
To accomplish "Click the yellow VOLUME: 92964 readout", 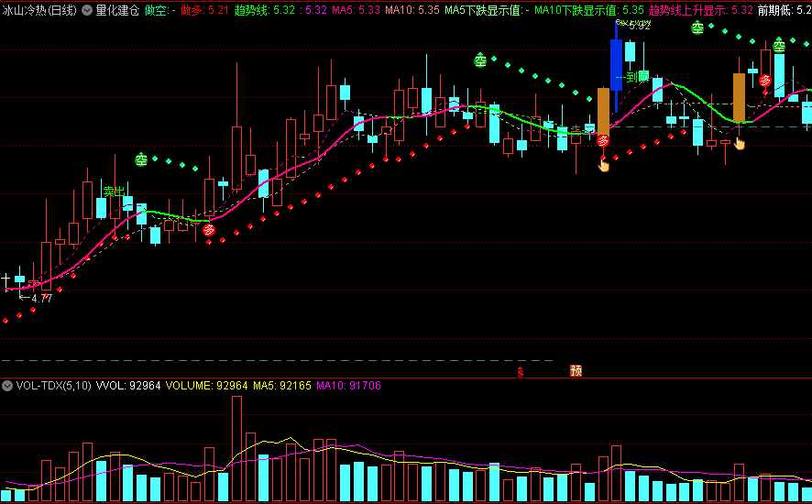I will pos(206,386).
